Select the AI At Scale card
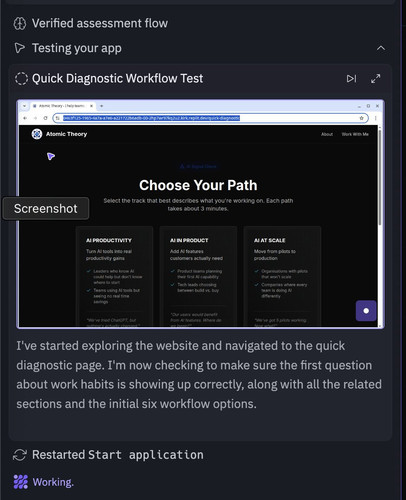 click(x=282, y=276)
